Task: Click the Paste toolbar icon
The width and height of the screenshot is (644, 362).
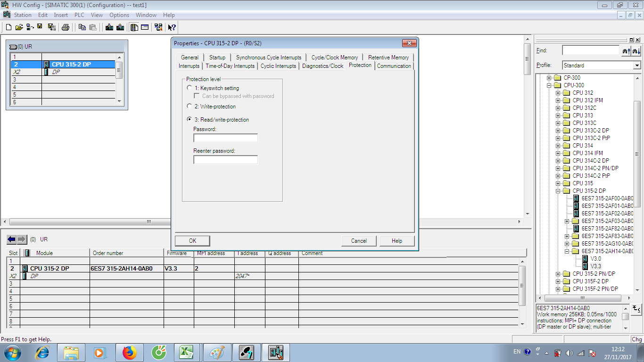Action: [93, 27]
